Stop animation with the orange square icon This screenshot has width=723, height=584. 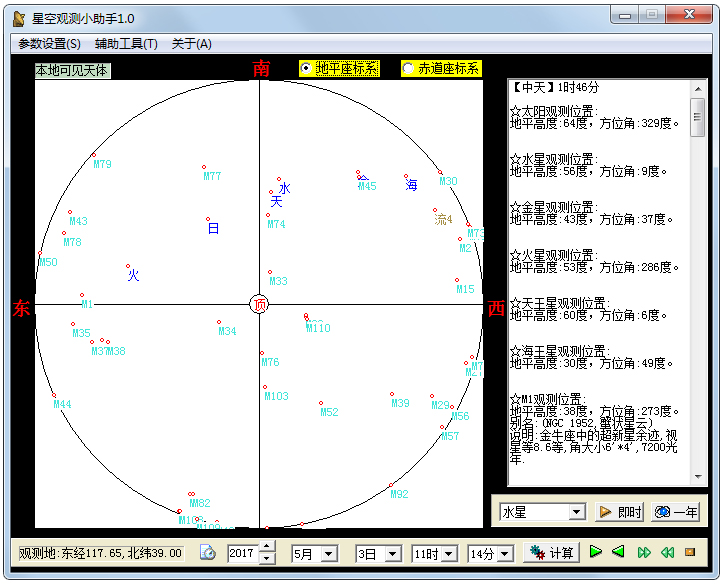coord(690,552)
